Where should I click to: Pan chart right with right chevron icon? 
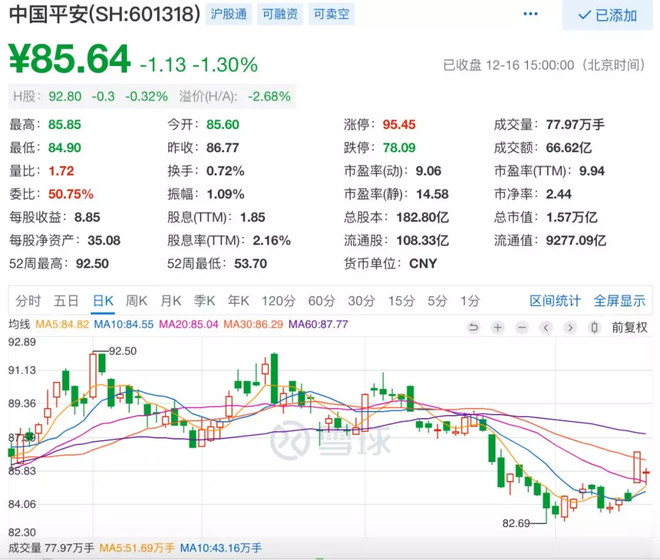(x=570, y=327)
